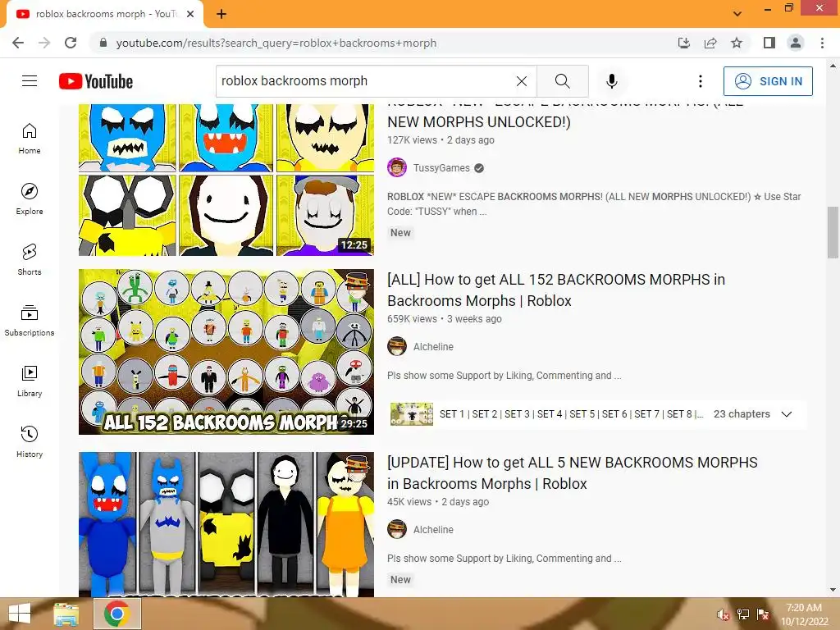Viewport: 840px width, 630px height.
Task: Open the Chrome profile avatar icon
Action: click(796, 43)
